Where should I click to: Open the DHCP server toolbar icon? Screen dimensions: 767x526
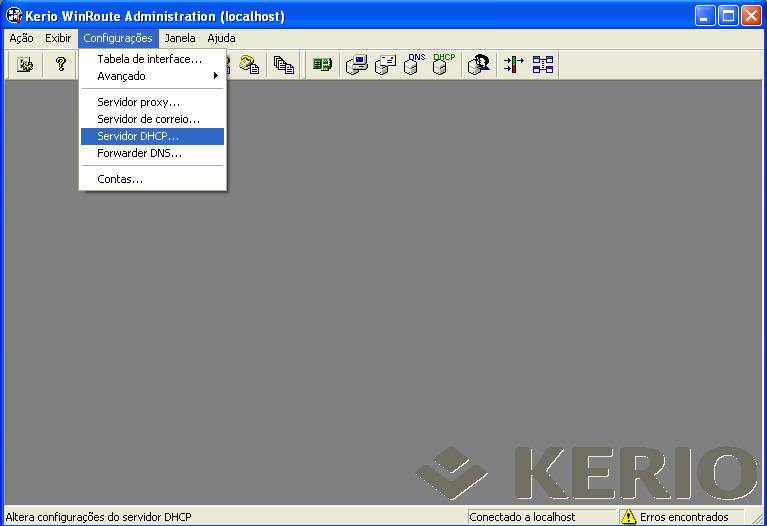[x=442, y=65]
